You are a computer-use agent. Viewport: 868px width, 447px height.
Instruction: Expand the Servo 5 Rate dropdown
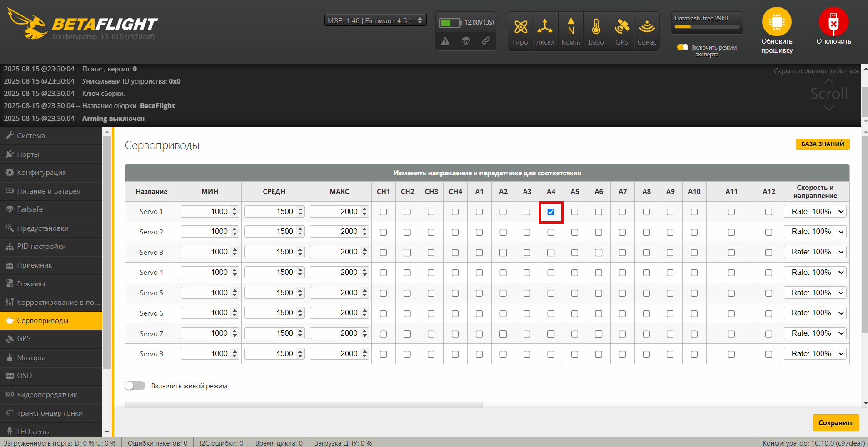pos(815,293)
